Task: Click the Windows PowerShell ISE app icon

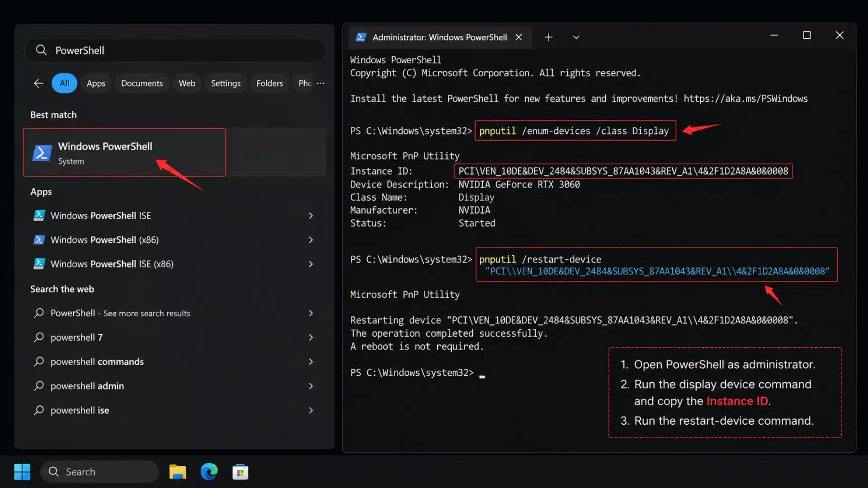Action: (39, 216)
